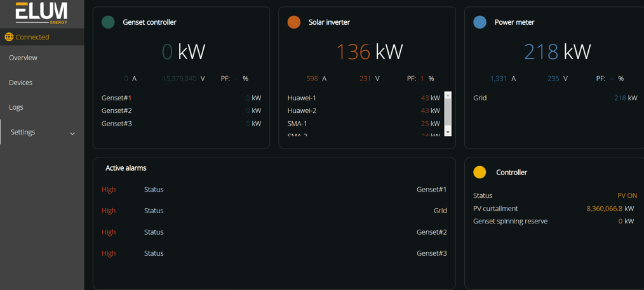Click the 136 kW solar power value
This screenshot has height=290, width=644.
coord(370,52)
